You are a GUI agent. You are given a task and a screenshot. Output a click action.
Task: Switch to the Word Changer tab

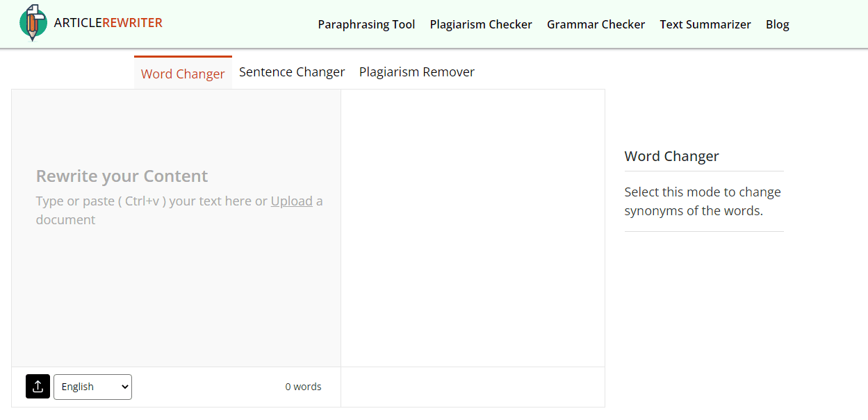(x=183, y=73)
